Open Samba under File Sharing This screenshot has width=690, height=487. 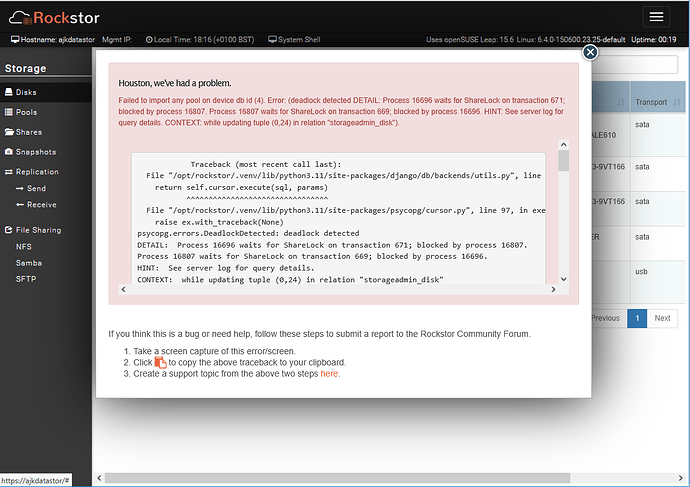click(29, 263)
